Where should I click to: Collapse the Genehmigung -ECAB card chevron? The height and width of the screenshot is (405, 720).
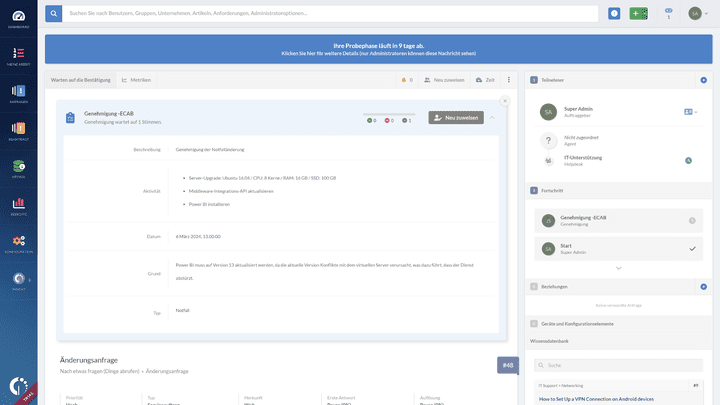pyautogui.click(x=492, y=118)
